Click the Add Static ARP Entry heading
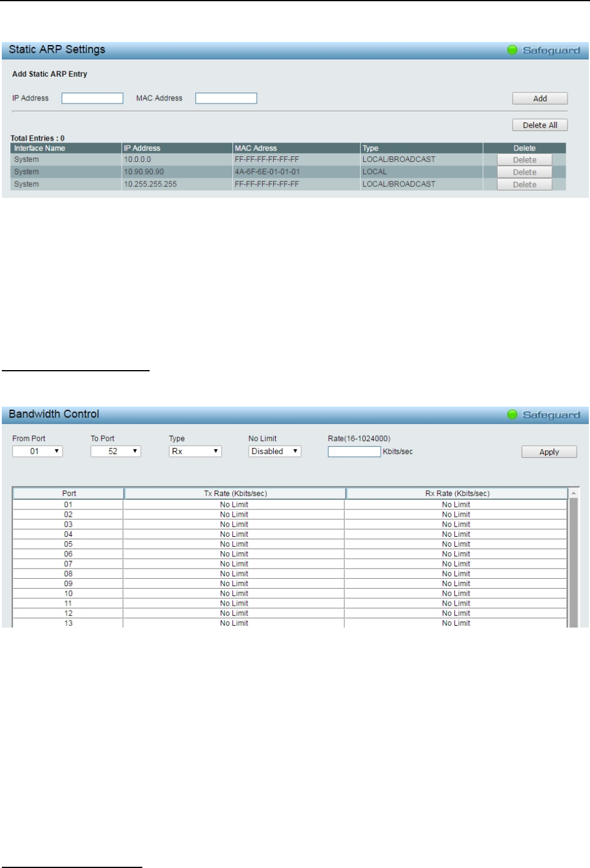The image size is (590, 868). (50, 74)
